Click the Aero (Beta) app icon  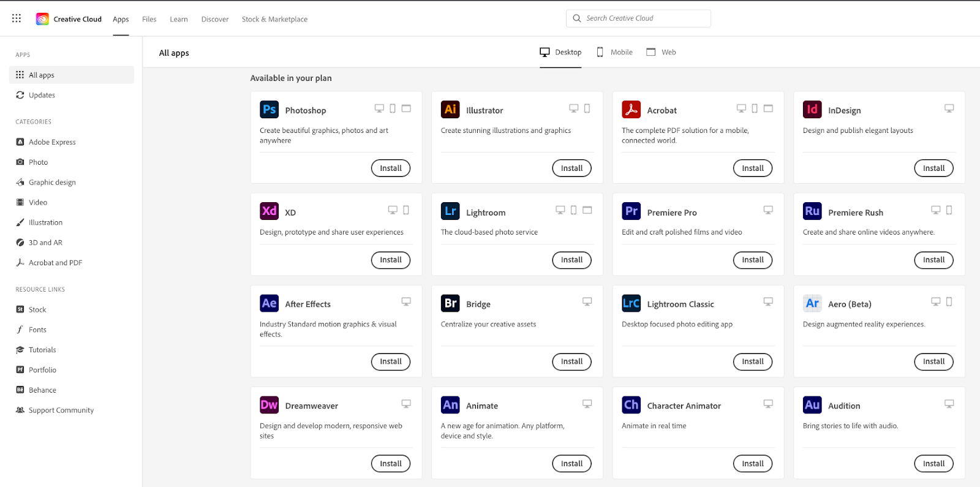pos(812,303)
